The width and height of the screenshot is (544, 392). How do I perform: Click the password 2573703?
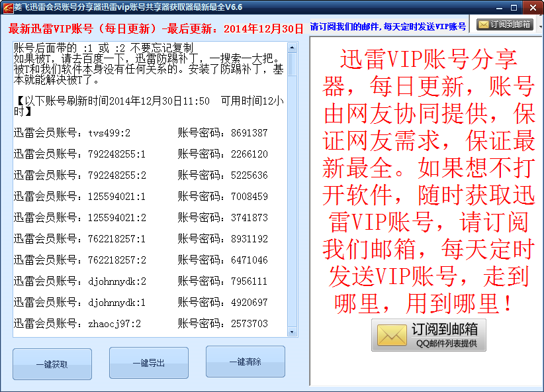coord(249,324)
